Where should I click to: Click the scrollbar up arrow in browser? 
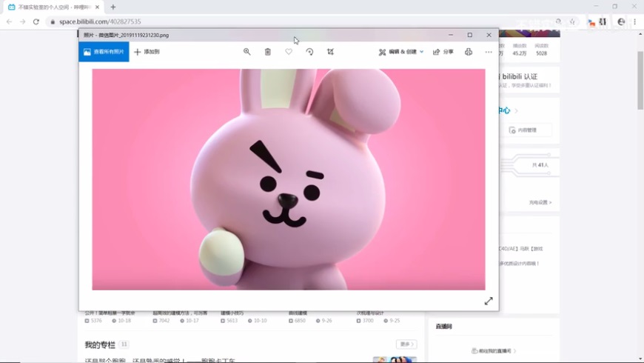pos(640,33)
